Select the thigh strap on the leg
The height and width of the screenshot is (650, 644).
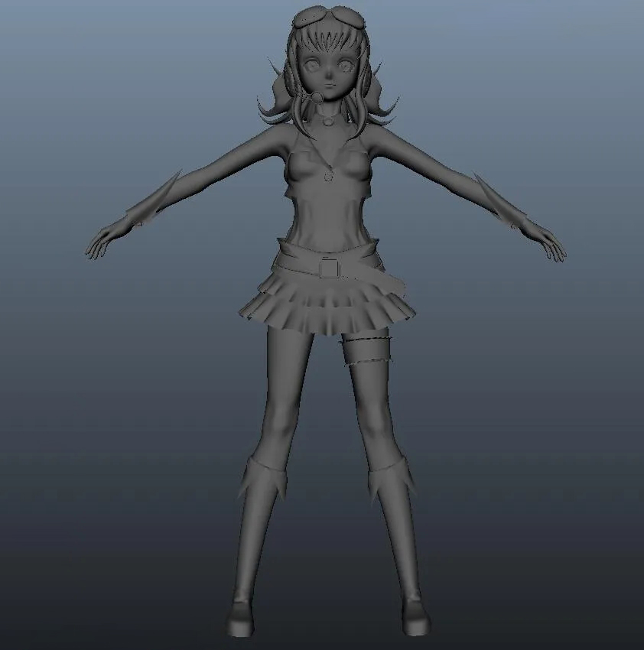click(x=366, y=352)
